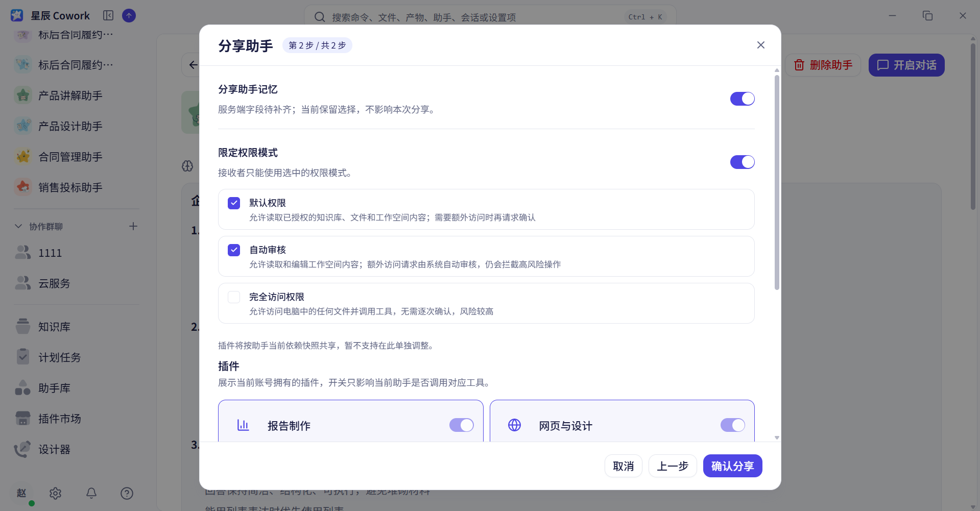Focus the command search input field
Viewport: 980px width, 511px height.
pyautogui.click(x=490, y=17)
